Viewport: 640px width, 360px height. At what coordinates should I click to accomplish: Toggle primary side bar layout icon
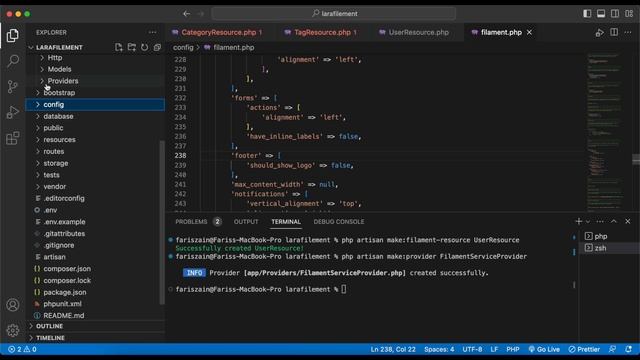[587, 13]
